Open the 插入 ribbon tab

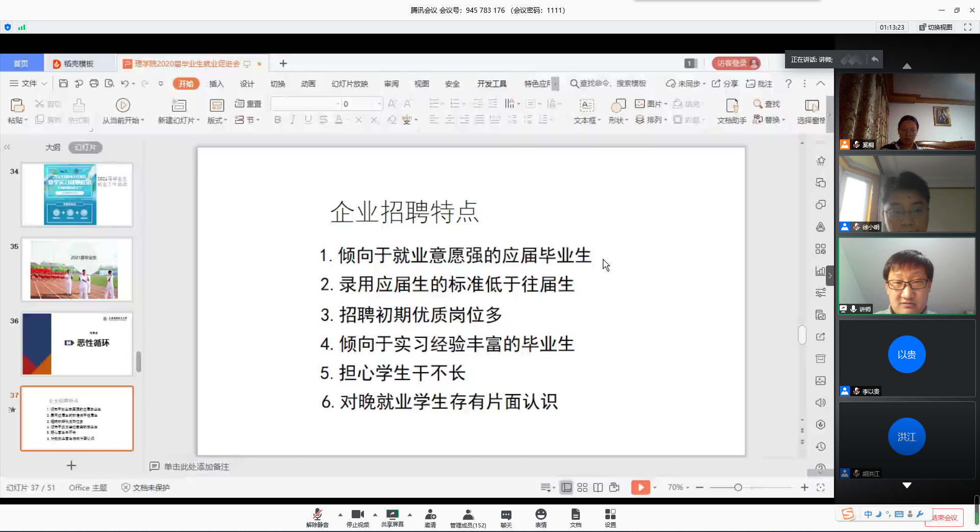(216, 84)
